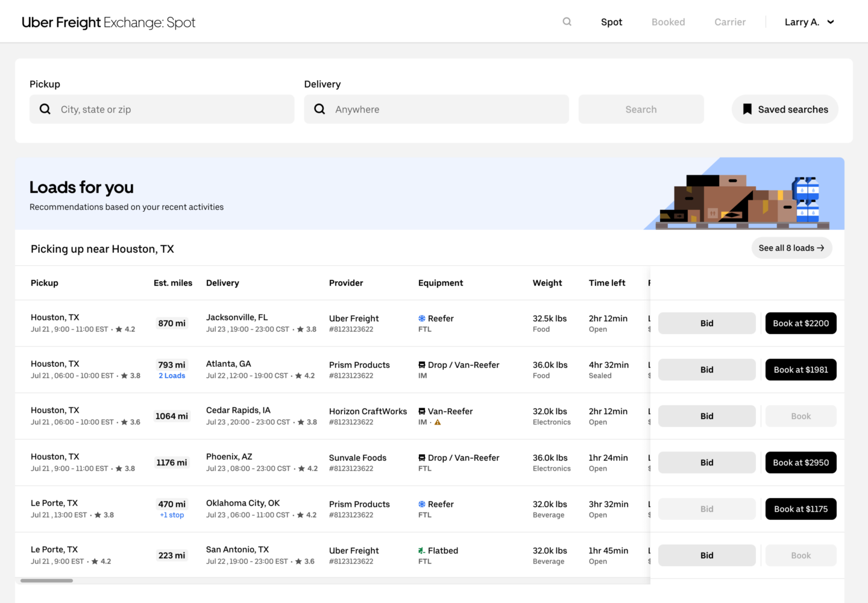Click the van icon on Atlanta load
The height and width of the screenshot is (603, 868).
coord(422,365)
